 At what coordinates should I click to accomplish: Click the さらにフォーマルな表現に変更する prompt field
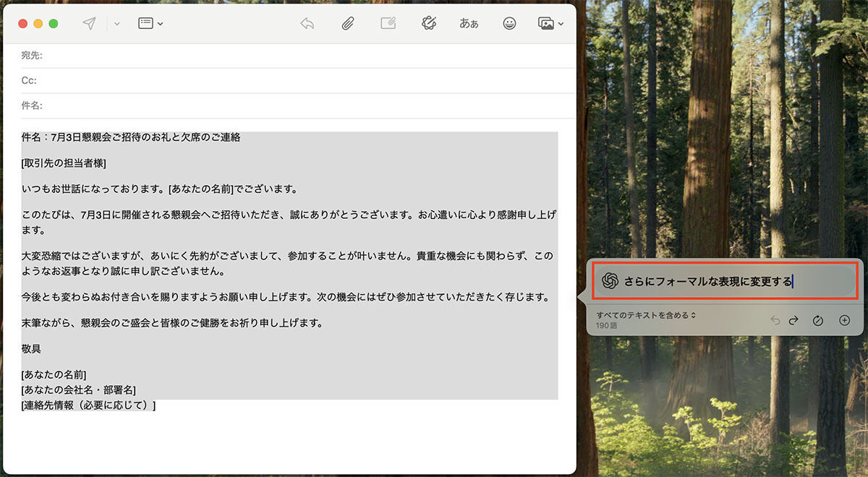coord(726,282)
